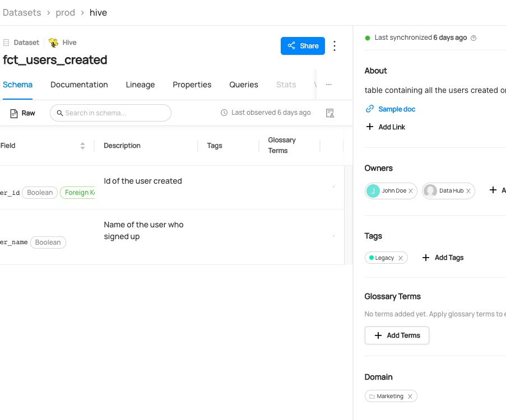
Task: Open the Lineage tab
Action: click(x=140, y=85)
